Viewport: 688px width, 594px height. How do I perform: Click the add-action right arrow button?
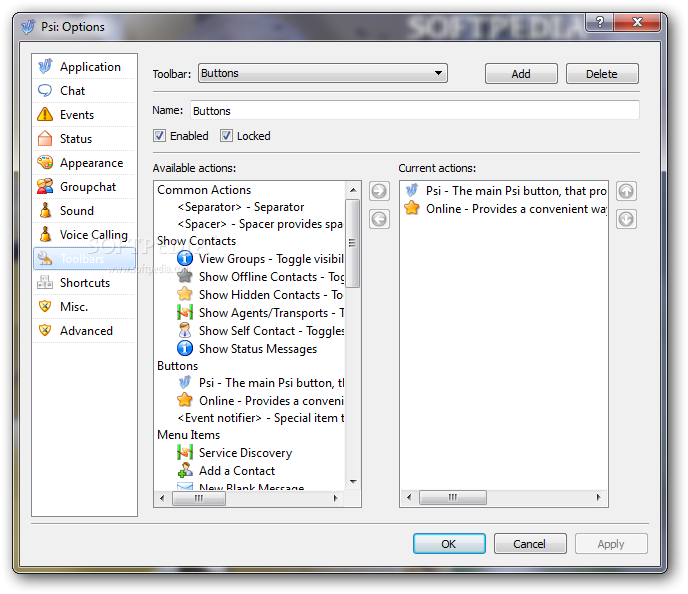tap(379, 191)
